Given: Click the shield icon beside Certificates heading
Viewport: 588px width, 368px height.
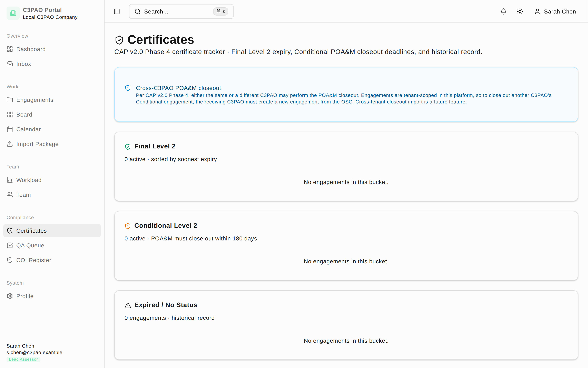Looking at the screenshot, I should point(119,40).
